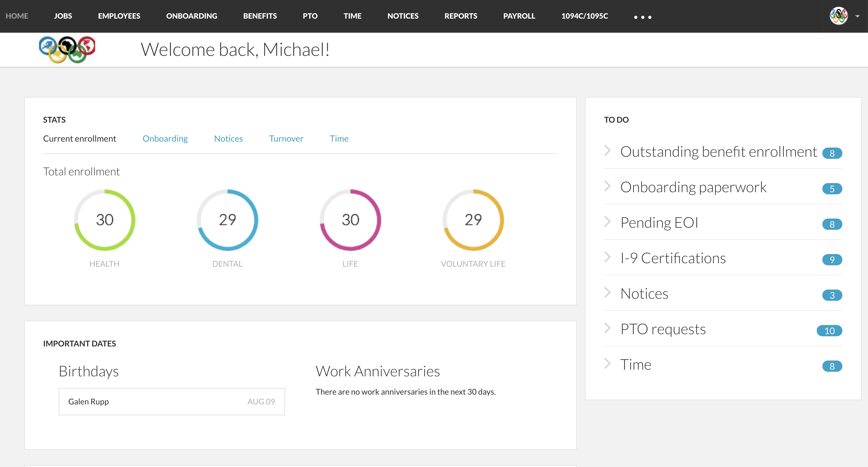868x467 pixels.
Task: Click the three-dots more menu
Action: coord(643,17)
